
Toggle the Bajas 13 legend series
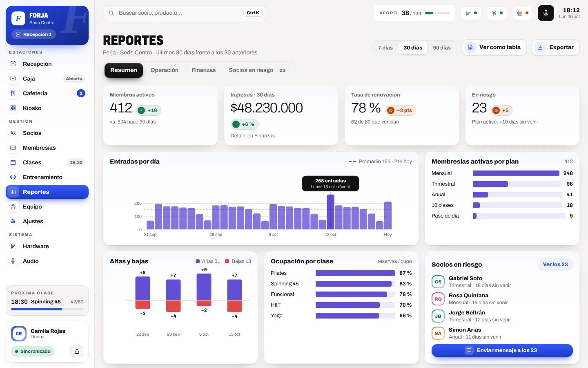coord(238,261)
